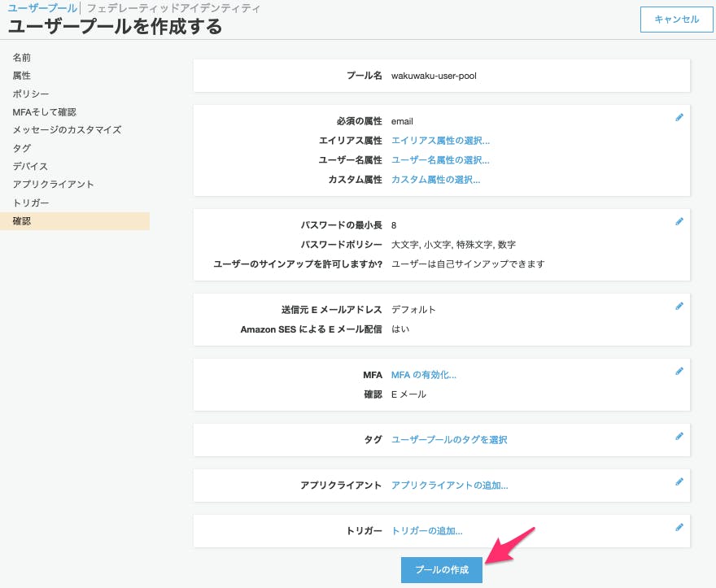Open ポリシー step in sidebar
716x588 pixels.
[x=31, y=94]
